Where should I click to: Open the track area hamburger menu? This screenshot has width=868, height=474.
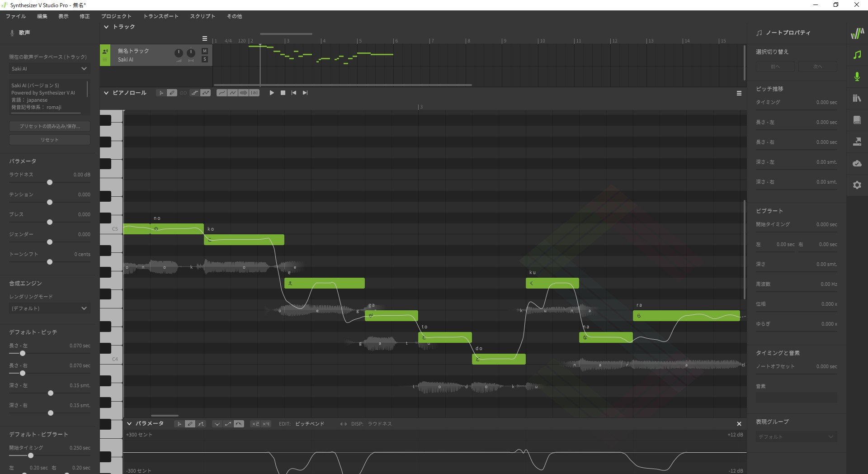205,38
